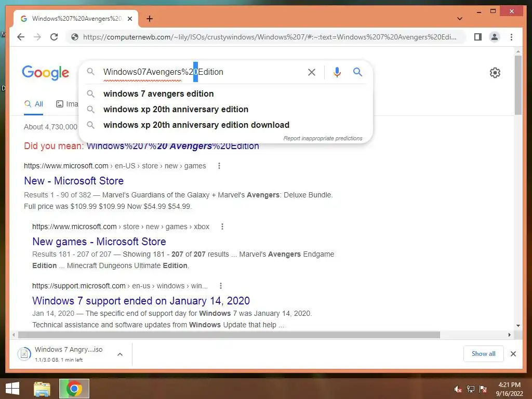532x399 pixels.
Task: Open 'New games - Microsoft Store' result
Action: pos(99,242)
